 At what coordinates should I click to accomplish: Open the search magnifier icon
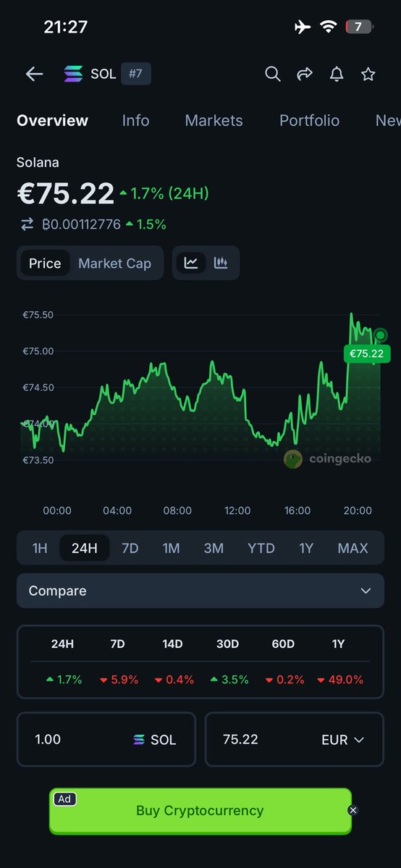click(272, 74)
